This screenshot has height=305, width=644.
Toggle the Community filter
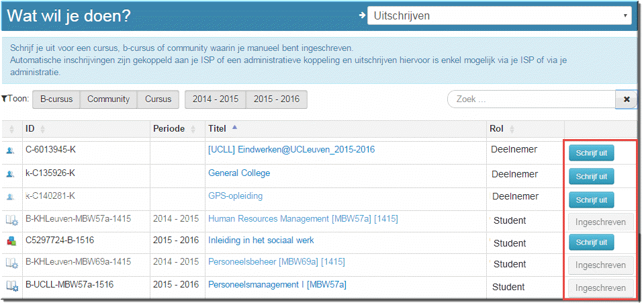coord(108,99)
